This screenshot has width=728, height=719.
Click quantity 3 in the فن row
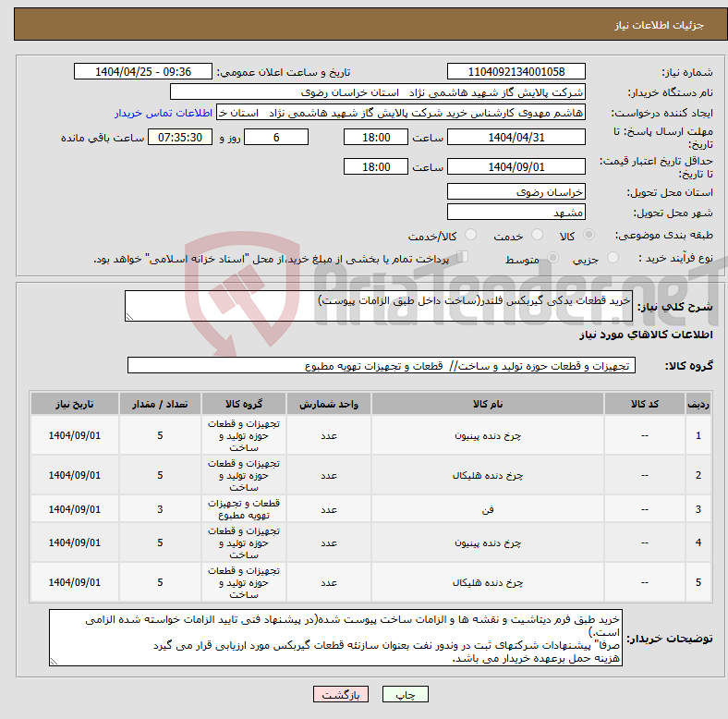[x=160, y=509]
